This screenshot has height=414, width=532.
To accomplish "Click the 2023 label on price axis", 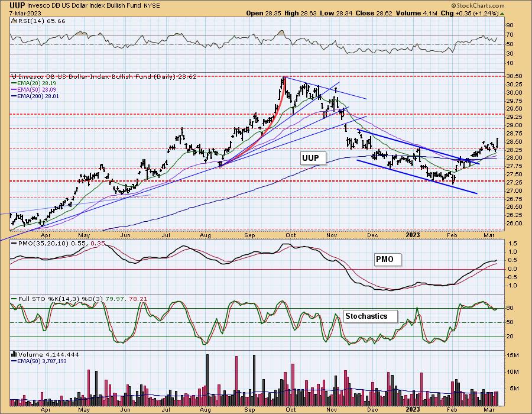I will coord(413,235).
